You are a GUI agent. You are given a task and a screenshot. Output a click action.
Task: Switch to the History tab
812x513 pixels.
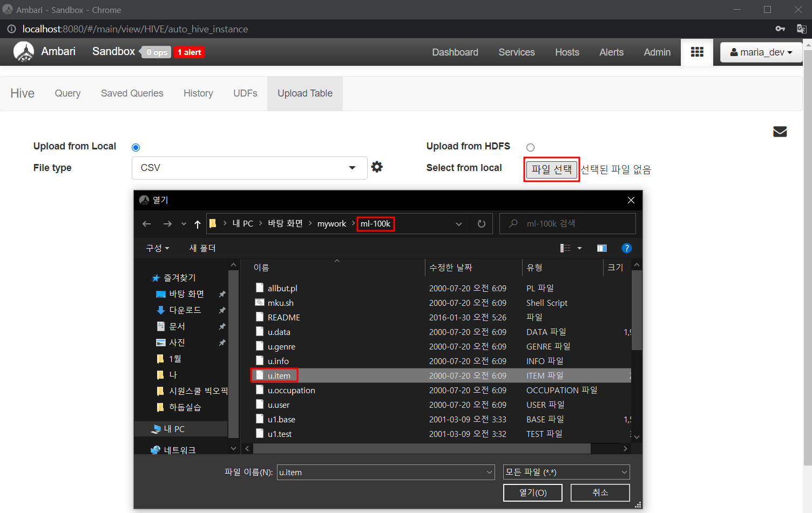198,93
